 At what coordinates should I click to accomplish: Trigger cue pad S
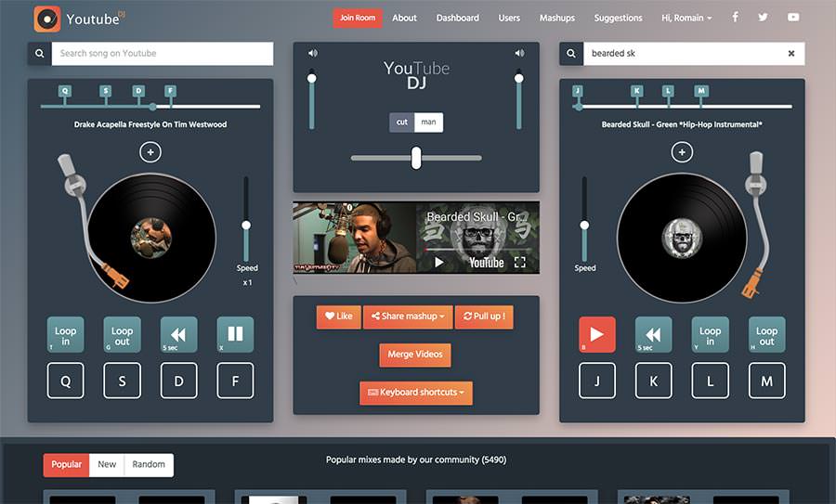(122, 381)
